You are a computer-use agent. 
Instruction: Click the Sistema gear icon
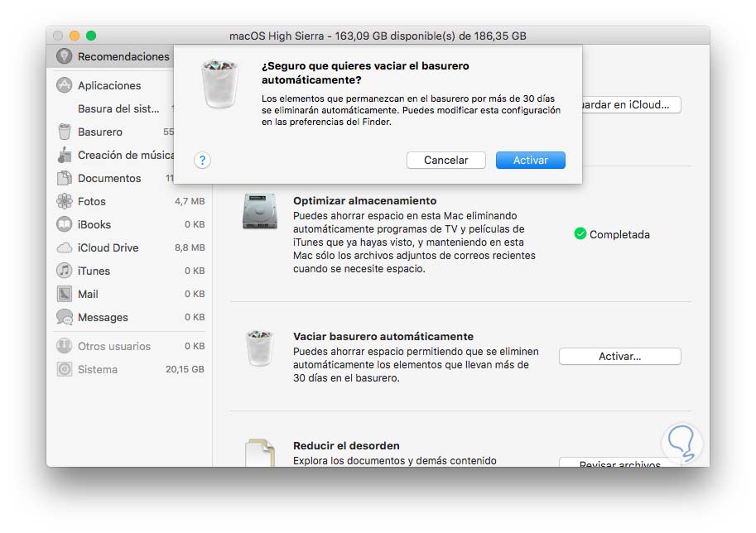64,369
